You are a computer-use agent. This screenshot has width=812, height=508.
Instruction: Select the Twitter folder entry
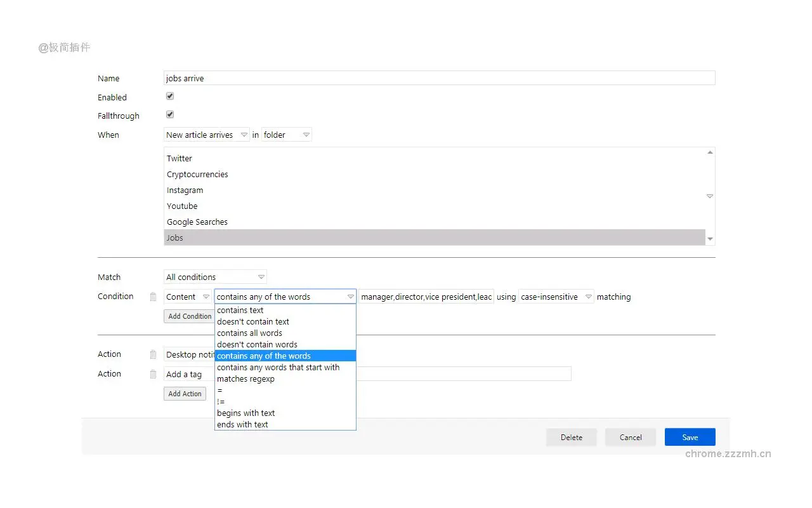point(179,158)
